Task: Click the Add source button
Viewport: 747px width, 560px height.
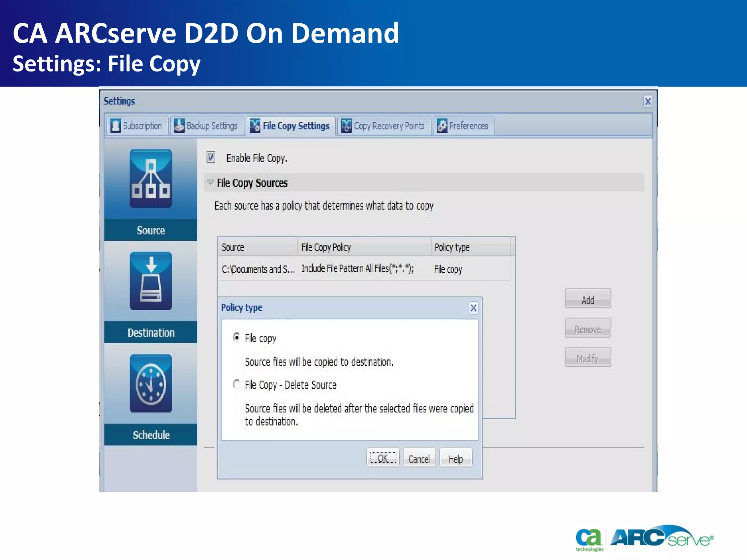Action: tap(588, 299)
